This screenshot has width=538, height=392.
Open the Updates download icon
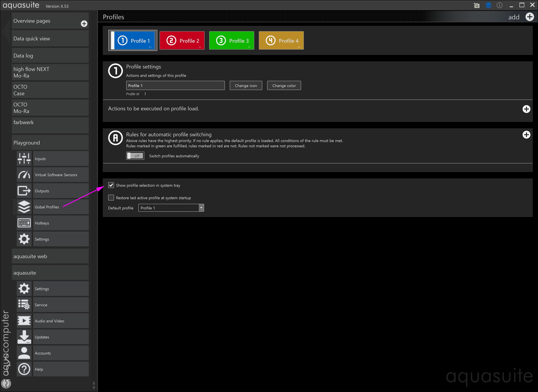[x=24, y=337]
